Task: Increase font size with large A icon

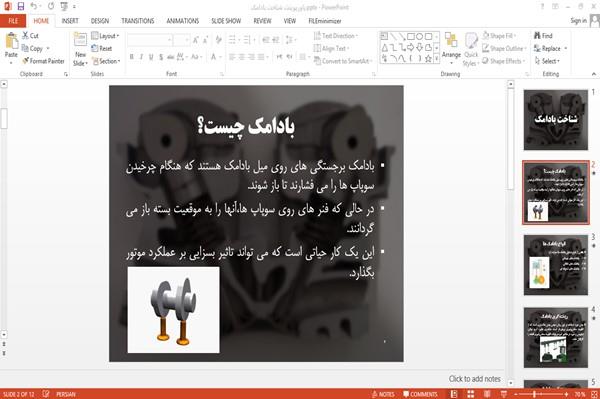Action: point(196,39)
